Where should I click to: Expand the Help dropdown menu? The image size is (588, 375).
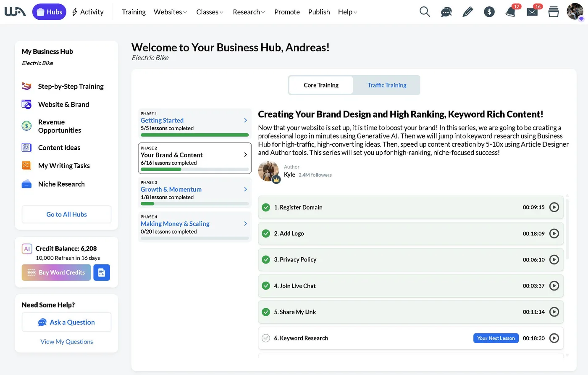348,12
